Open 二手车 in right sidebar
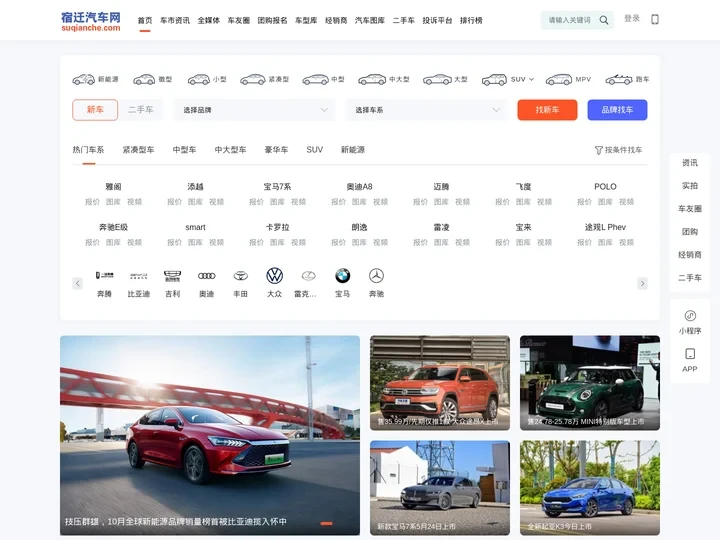720x540 pixels. (690, 277)
